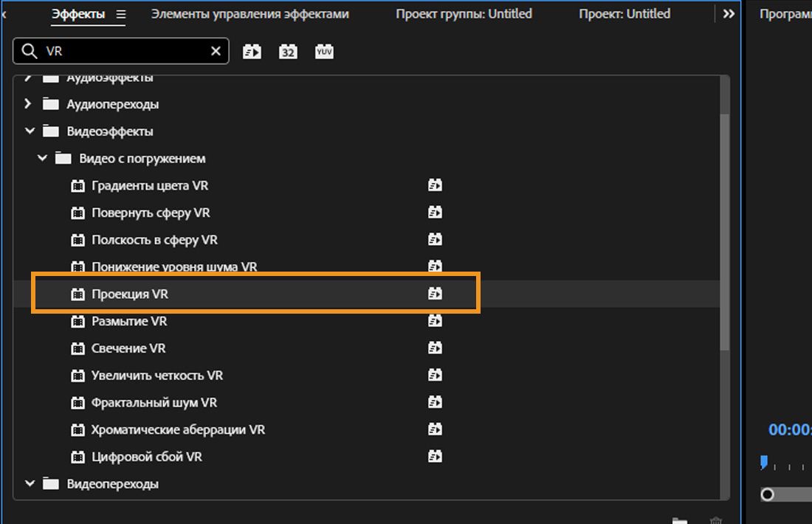The height and width of the screenshot is (524, 812).
Task: Click accelerated badge on Увеличить четкость VR row
Action: click(435, 375)
